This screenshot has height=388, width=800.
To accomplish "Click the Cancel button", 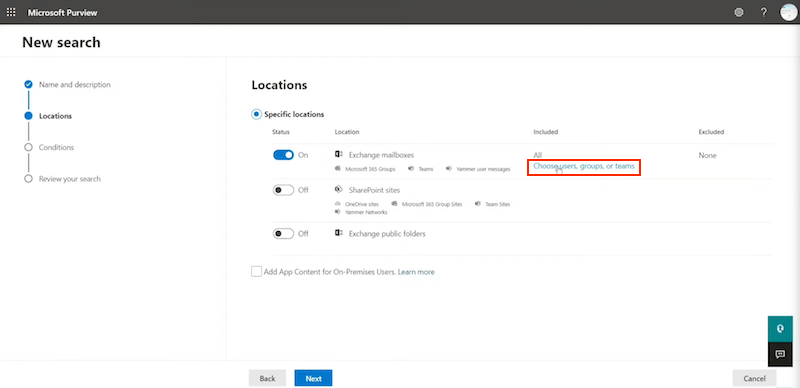I will tap(754, 378).
